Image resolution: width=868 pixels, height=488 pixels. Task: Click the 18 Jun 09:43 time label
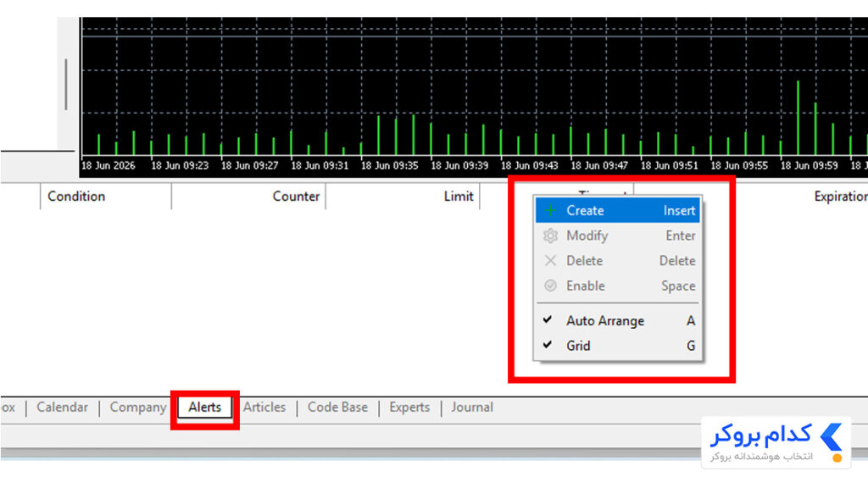tap(529, 165)
